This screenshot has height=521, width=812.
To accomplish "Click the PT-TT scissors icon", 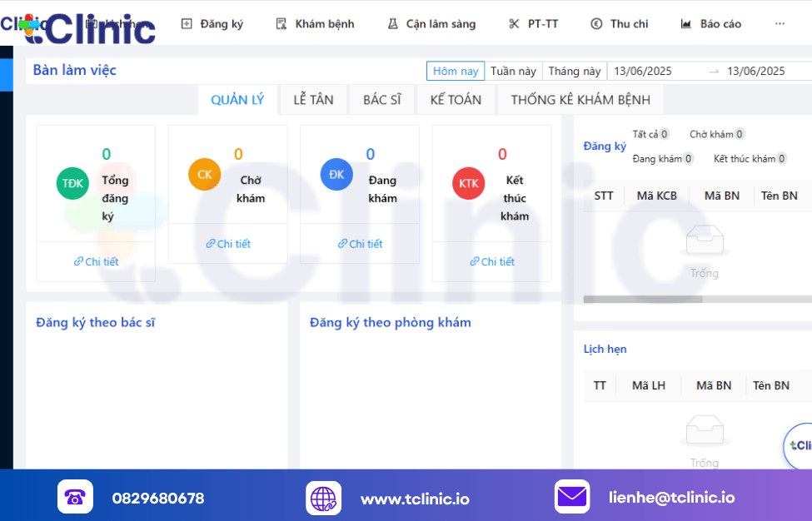I will pos(514,24).
